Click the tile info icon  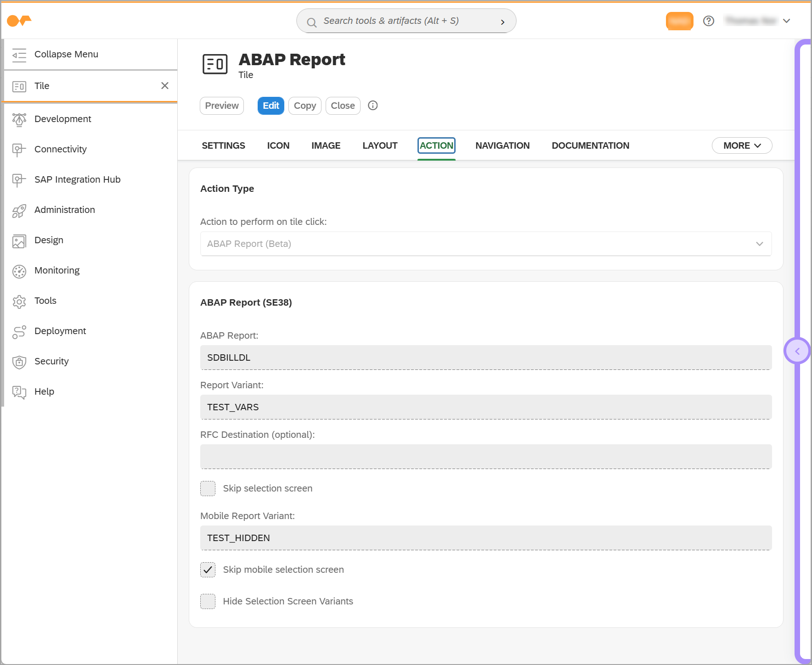372,106
